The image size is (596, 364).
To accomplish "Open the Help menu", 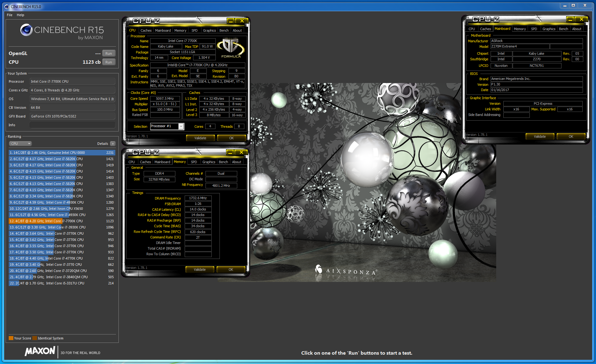I will tap(21, 15).
